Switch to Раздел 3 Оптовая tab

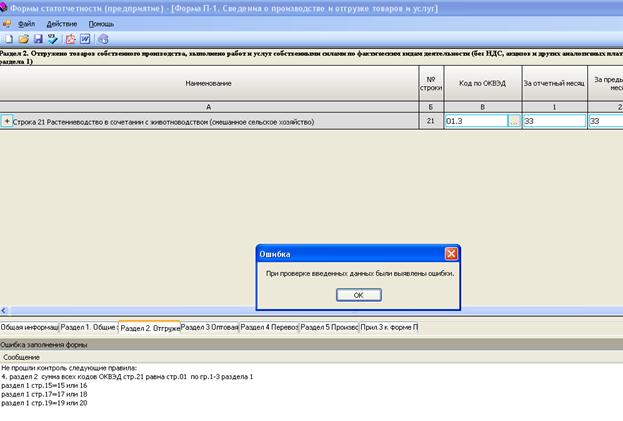pos(209,327)
